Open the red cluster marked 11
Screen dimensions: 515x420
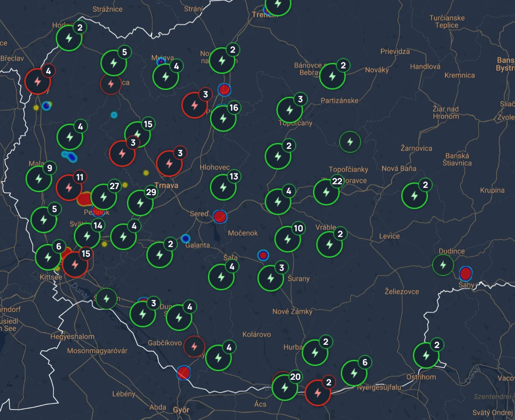click(69, 187)
